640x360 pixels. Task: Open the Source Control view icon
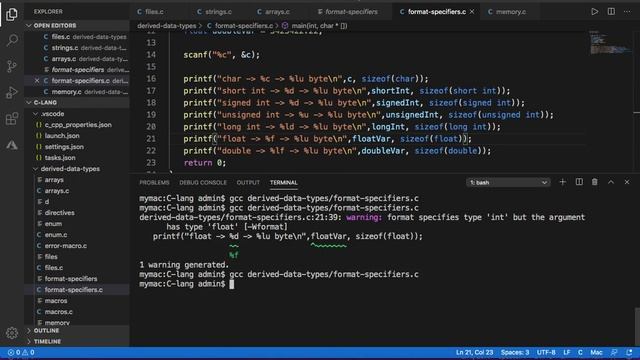(12, 66)
